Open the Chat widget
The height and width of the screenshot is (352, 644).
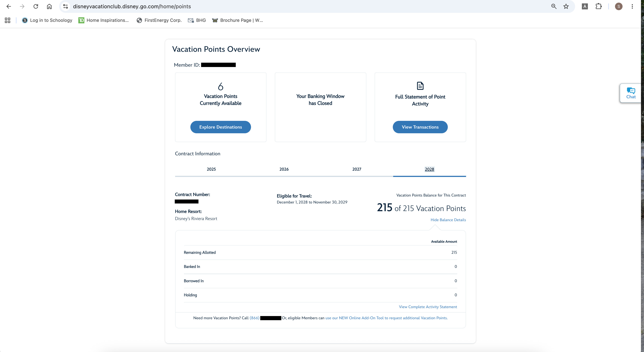[x=630, y=93]
